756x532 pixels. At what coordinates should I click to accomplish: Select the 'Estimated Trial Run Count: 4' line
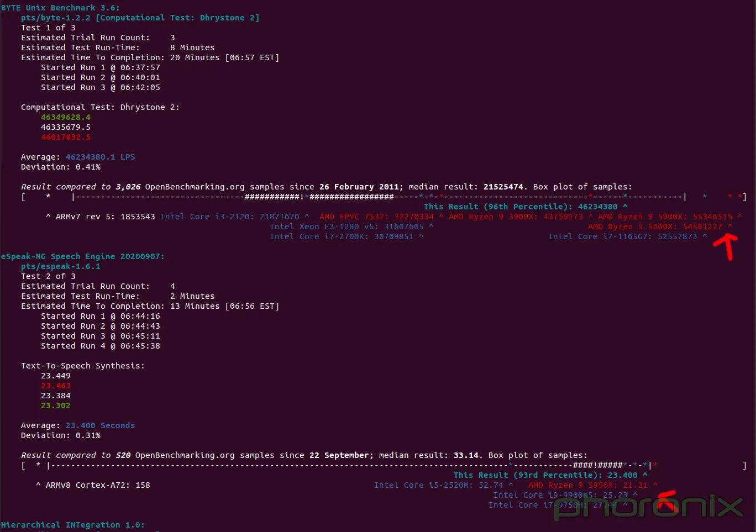pos(98,286)
